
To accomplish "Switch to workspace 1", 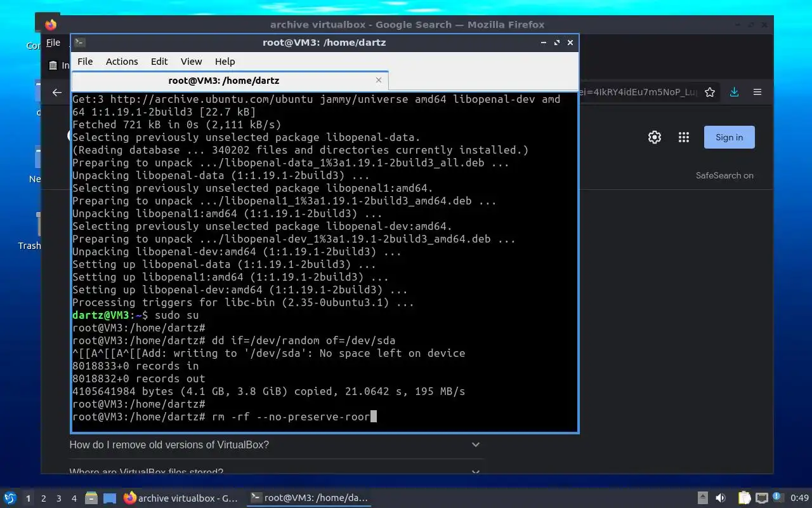I will [28, 498].
